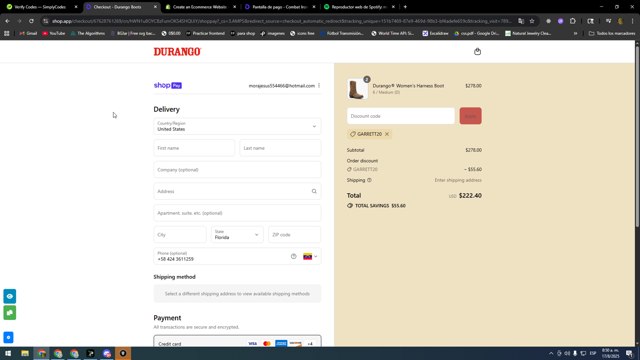
Task: Click the TOTAL SAVINGS $55.60 text
Action: coord(380,206)
